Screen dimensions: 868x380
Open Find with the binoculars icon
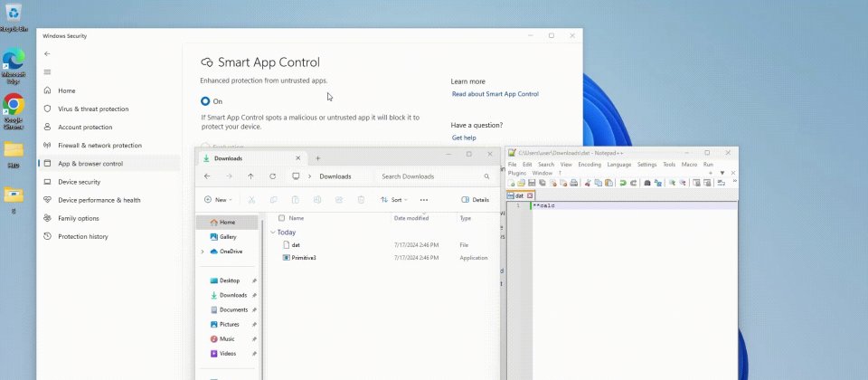[x=647, y=183]
